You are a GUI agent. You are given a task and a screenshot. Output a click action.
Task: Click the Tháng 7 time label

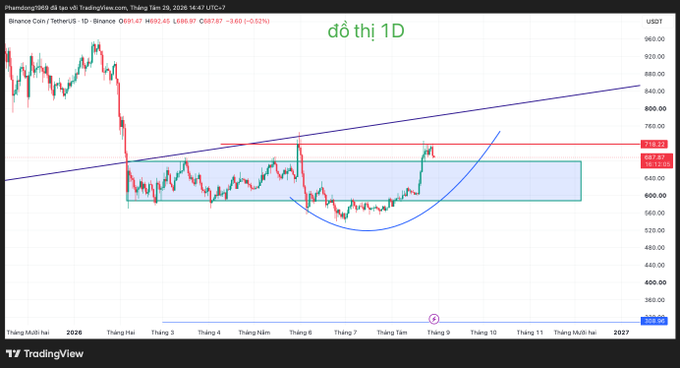point(346,332)
